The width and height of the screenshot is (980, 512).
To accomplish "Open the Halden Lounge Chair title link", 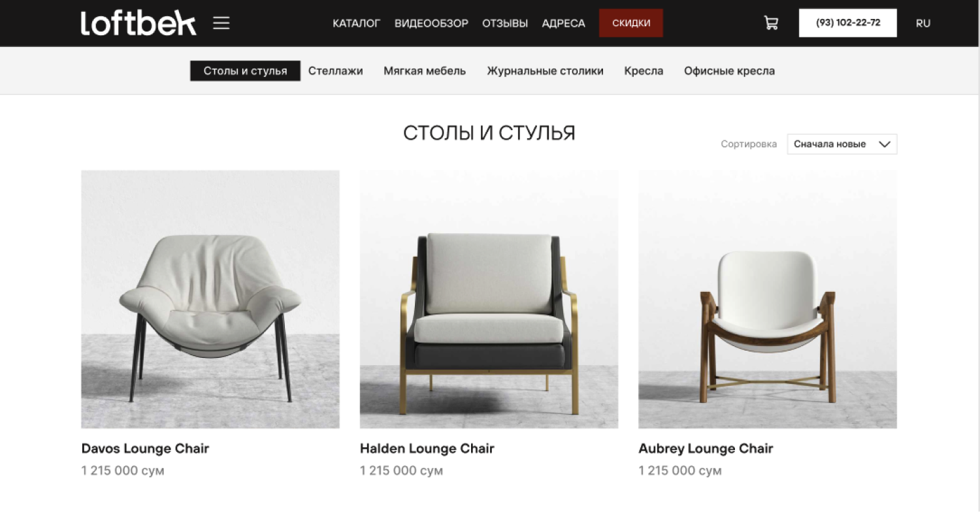I will click(x=427, y=449).
